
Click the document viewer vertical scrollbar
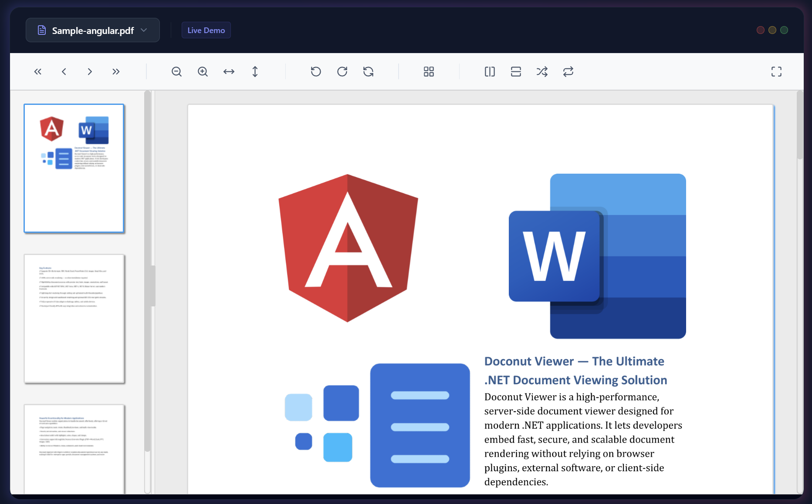(800, 125)
